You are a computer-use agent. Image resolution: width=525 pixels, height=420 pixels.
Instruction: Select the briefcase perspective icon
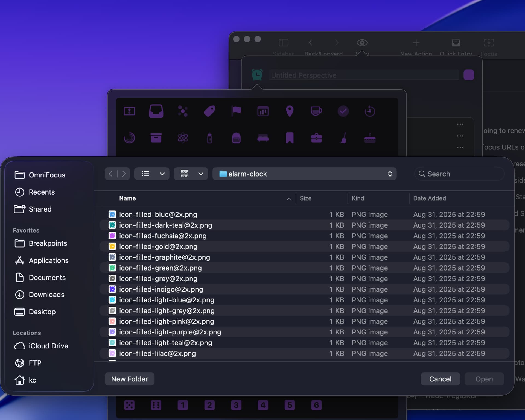coord(316,138)
